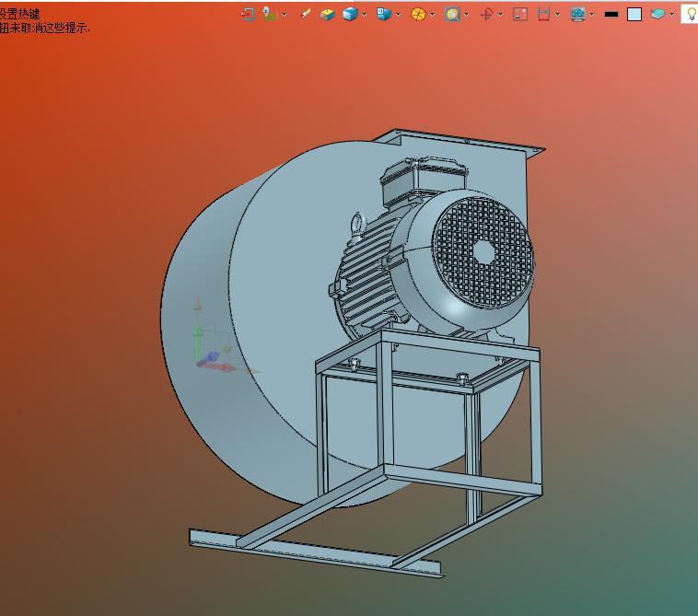Click the orange faceted mesh icon
698x616 pixels.
point(418,14)
